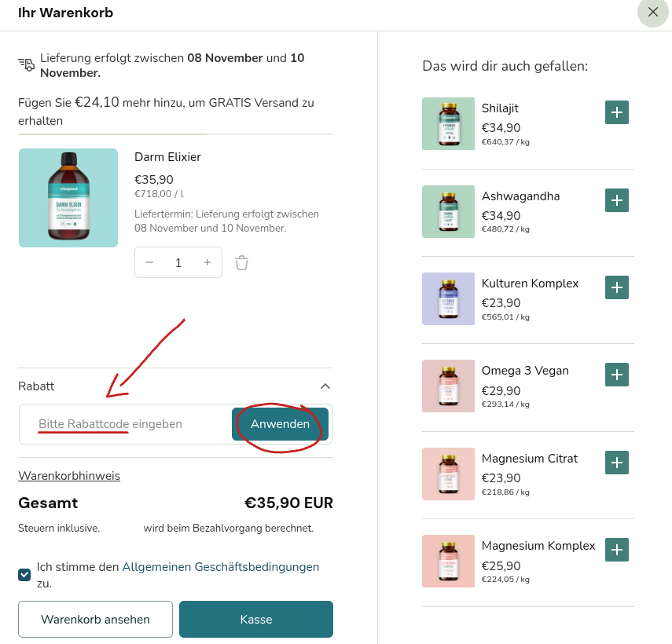
Task: Add Magnesium Komplex using plus icon
Action: point(617,550)
